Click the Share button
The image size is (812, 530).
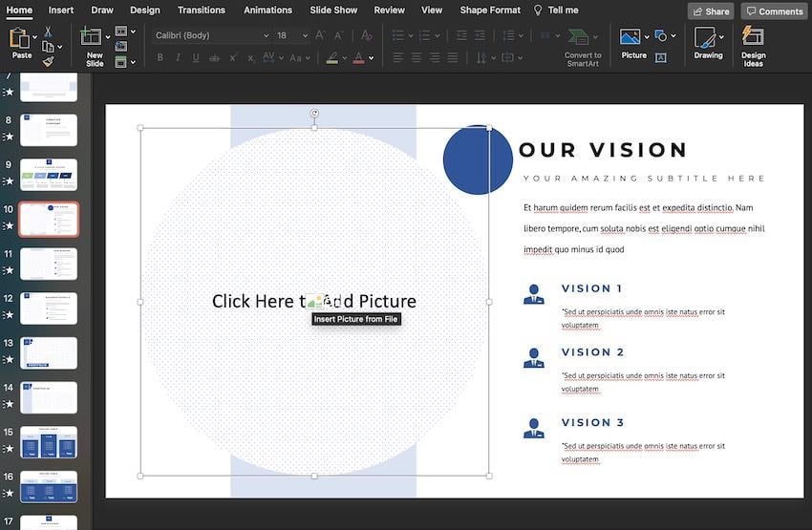click(711, 11)
